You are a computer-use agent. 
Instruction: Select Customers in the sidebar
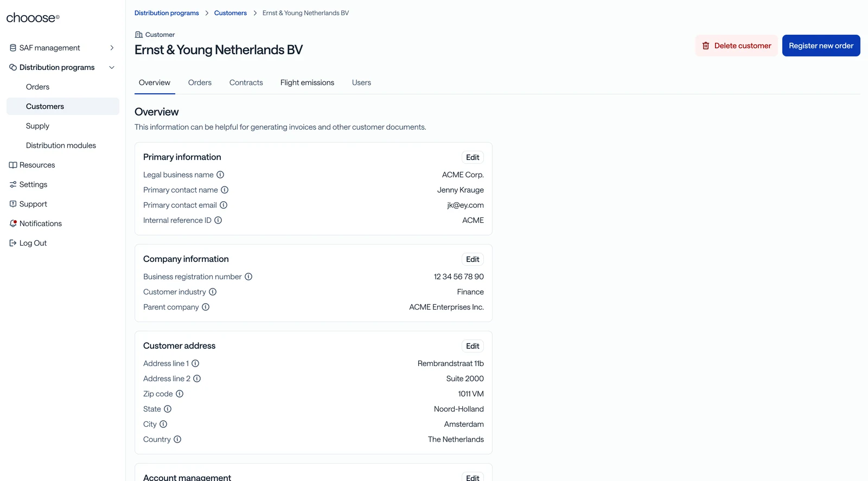point(63,106)
